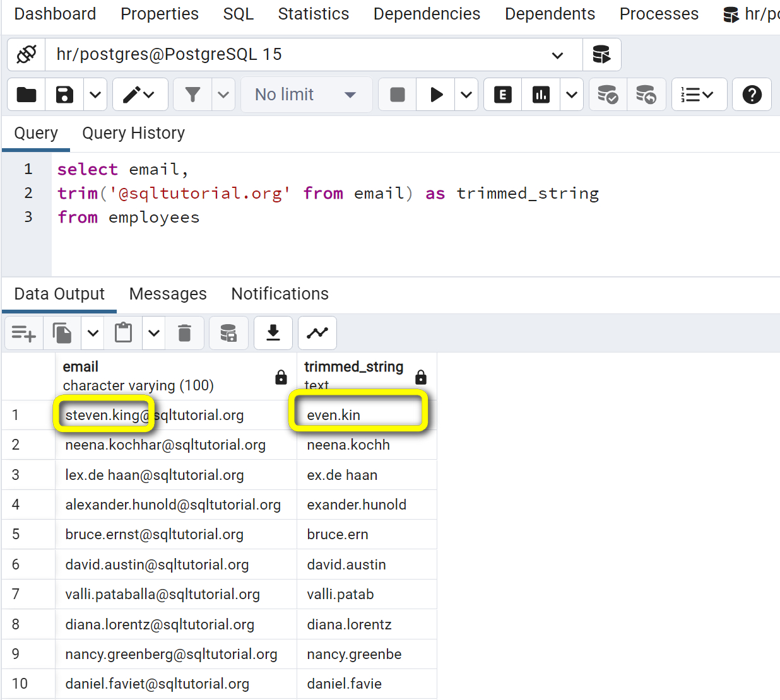Open an SQL file
Image resolution: width=780 pixels, height=700 pixels.
point(26,94)
